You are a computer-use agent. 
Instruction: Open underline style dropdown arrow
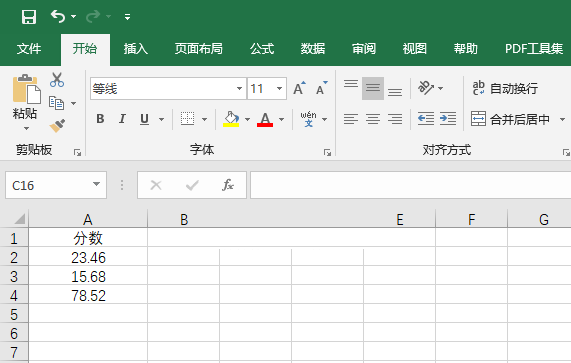pos(161,119)
